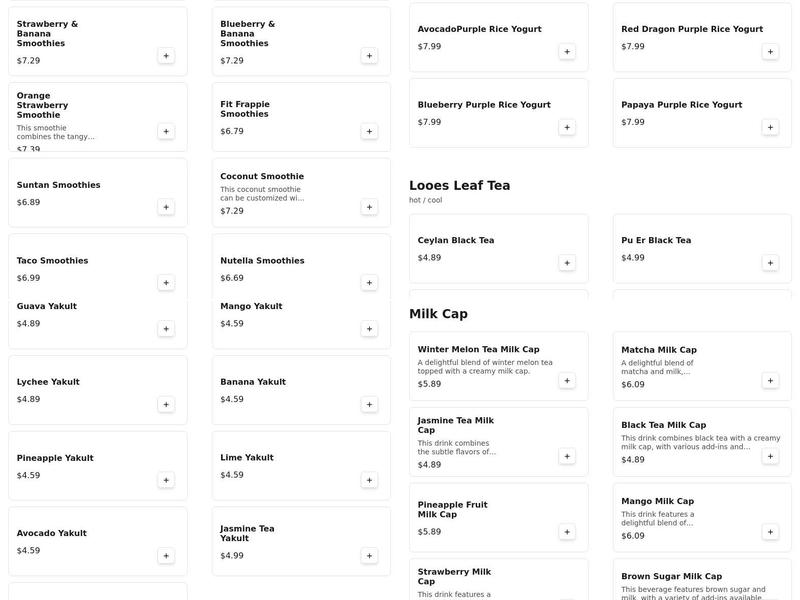Click plus button for Coconut Smoothie

(x=369, y=207)
